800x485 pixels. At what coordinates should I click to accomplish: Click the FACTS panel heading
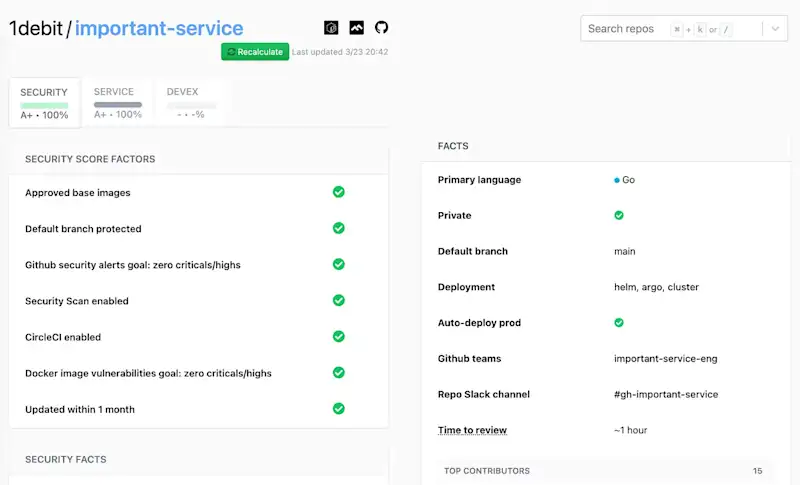point(453,146)
